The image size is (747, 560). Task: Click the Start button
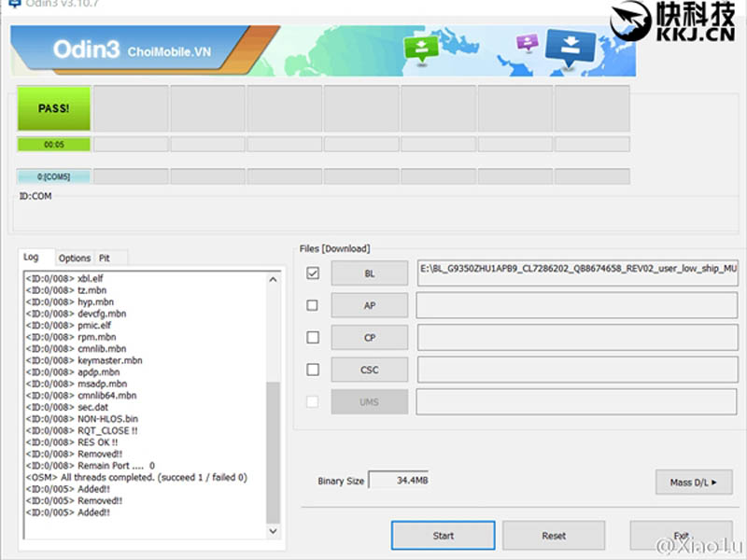[x=443, y=536]
